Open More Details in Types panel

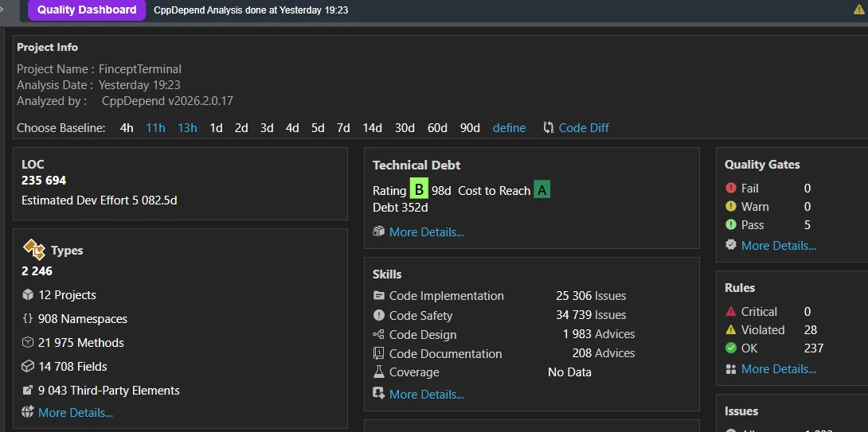tap(76, 413)
